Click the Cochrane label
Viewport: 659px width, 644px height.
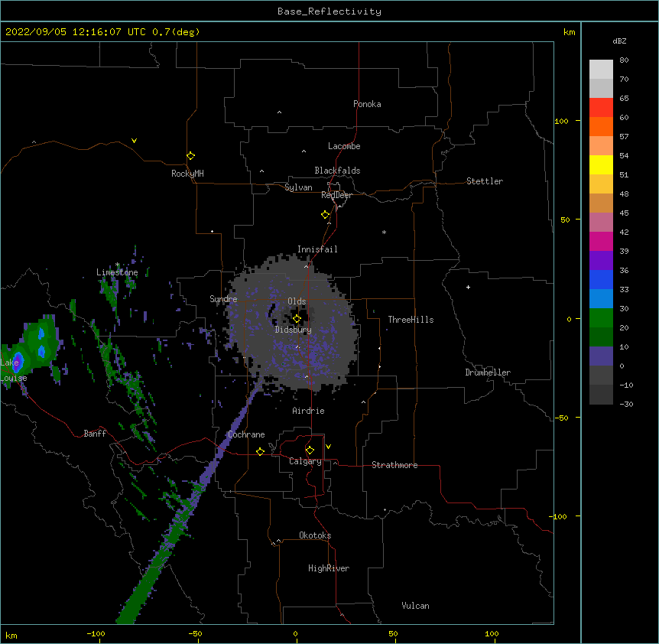pyautogui.click(x=246, y=434)
